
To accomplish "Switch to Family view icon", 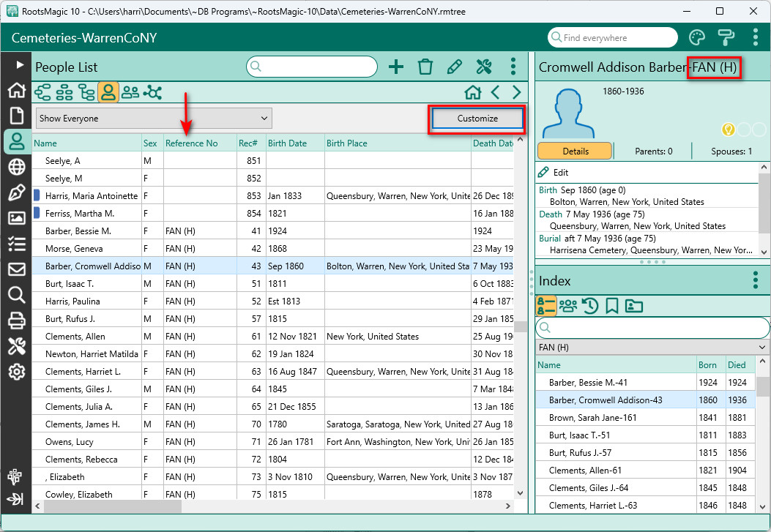I will coord(64,92).
